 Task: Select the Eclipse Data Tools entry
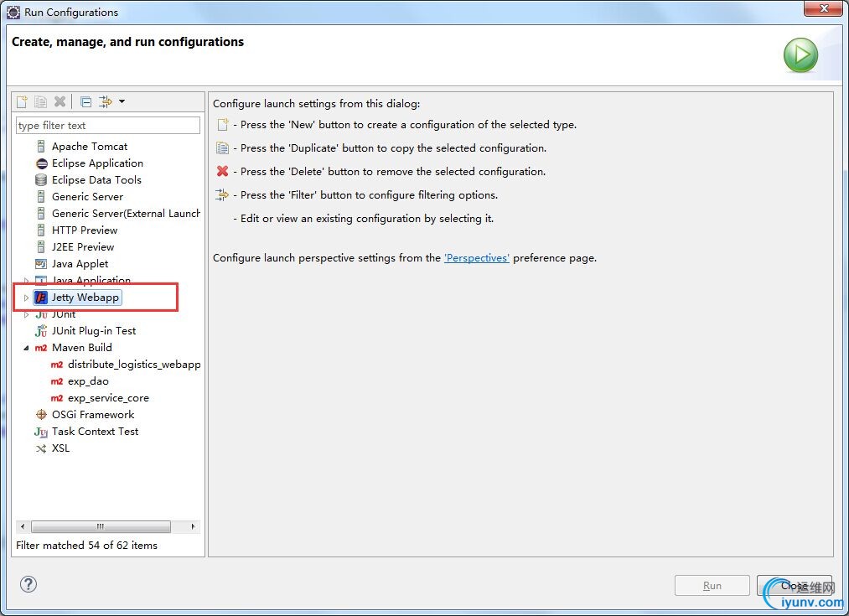(96, 180)
